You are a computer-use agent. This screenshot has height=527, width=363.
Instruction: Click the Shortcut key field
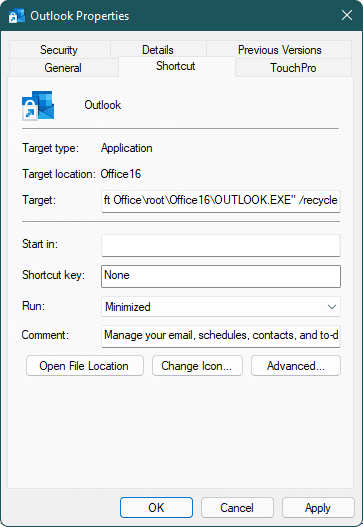coord(221,276)
